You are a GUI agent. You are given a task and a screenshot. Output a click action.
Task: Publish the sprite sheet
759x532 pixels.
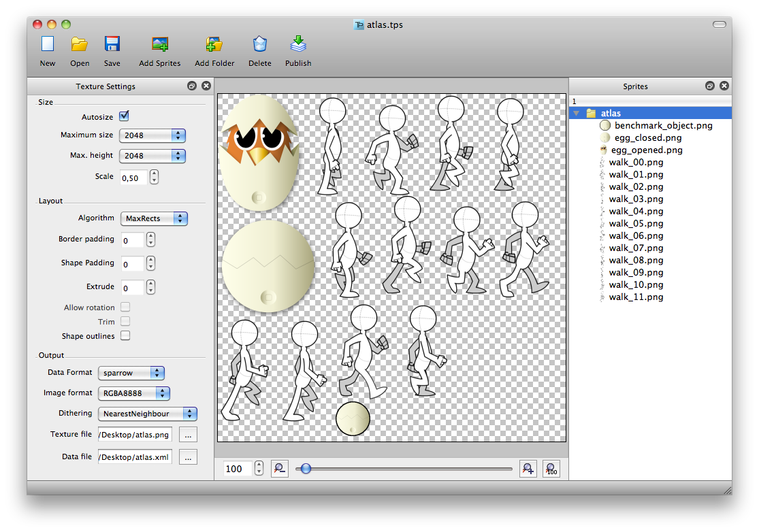tap(298, 45)
